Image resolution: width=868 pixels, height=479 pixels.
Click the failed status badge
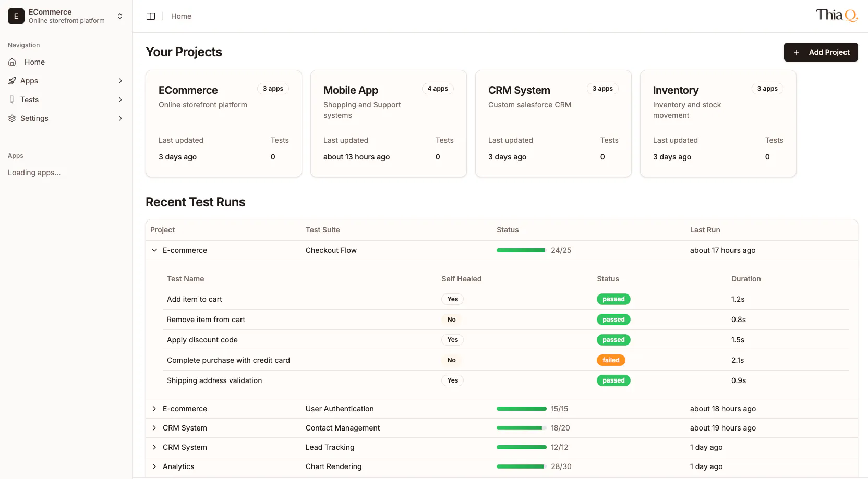(x=611, y=360)
